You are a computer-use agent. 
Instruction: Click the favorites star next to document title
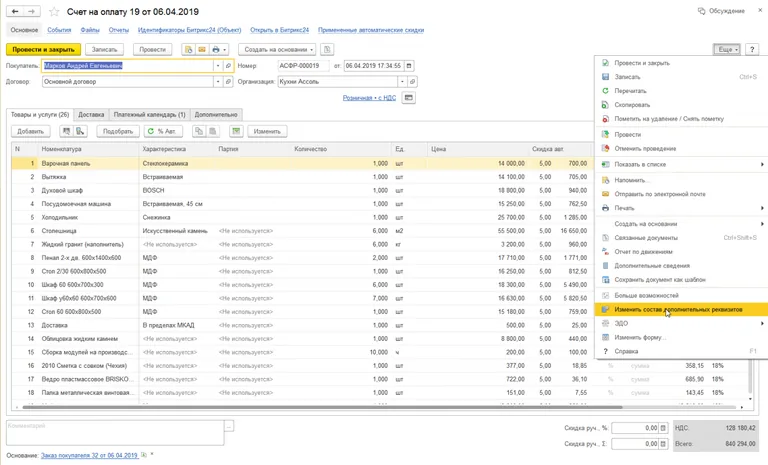55,12
